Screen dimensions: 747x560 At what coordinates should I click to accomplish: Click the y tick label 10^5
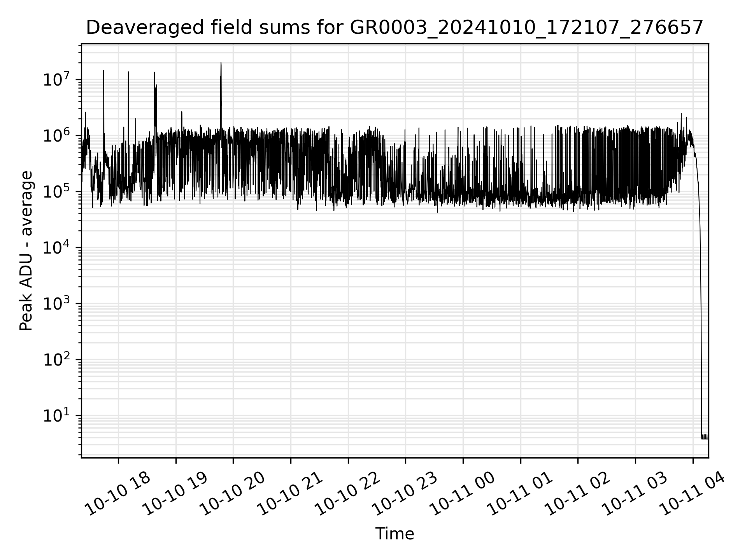point(56,191)
